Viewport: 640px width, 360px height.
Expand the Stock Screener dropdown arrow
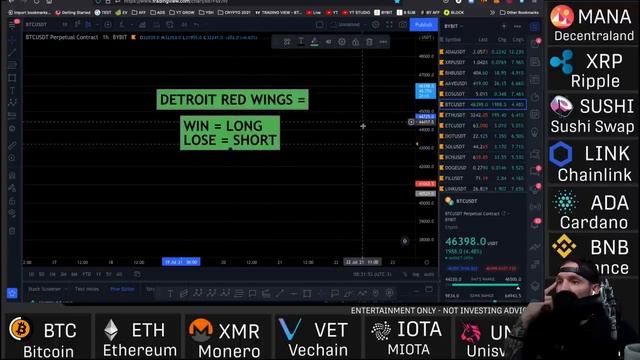click(x=66, y=289)
